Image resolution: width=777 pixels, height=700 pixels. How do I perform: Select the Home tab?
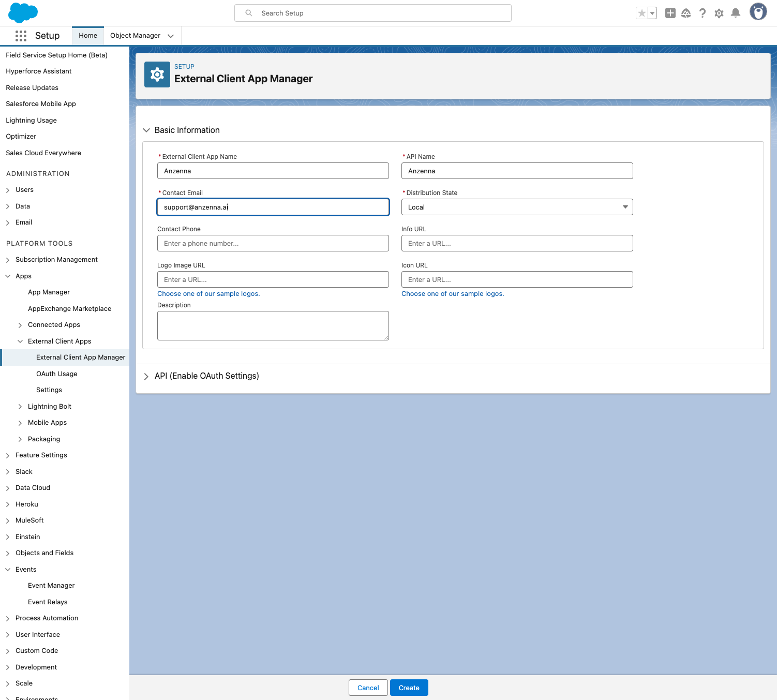[88, 36]
